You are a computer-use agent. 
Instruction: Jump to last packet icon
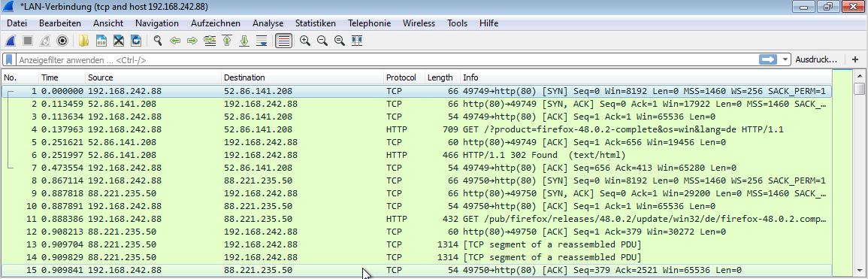coord(244,41)
